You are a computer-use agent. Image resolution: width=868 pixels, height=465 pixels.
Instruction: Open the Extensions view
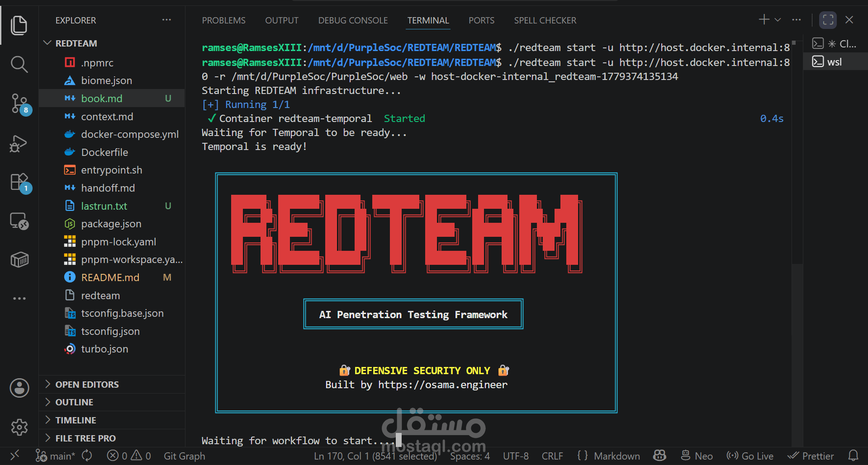20,183
